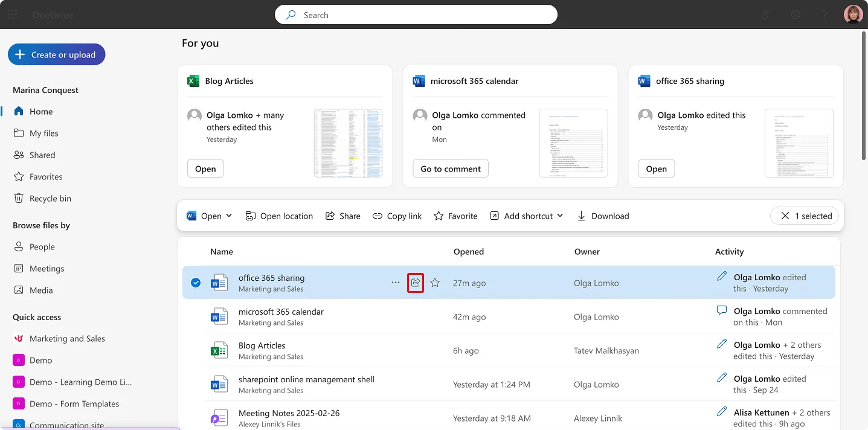Expand the Add shortcut dropdown
The image size is (868, 430).
click(x=526, y=216)
